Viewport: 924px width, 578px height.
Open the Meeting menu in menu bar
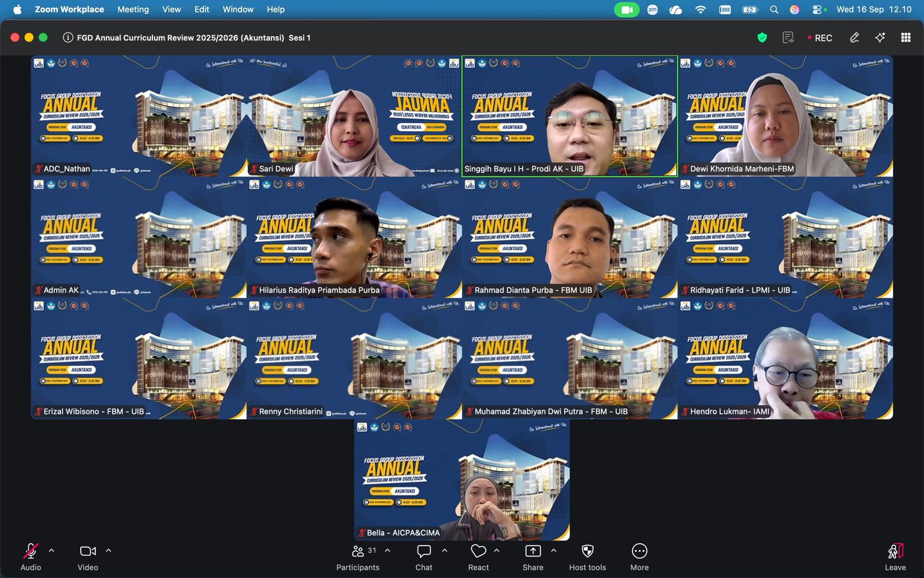coord(133,9)
